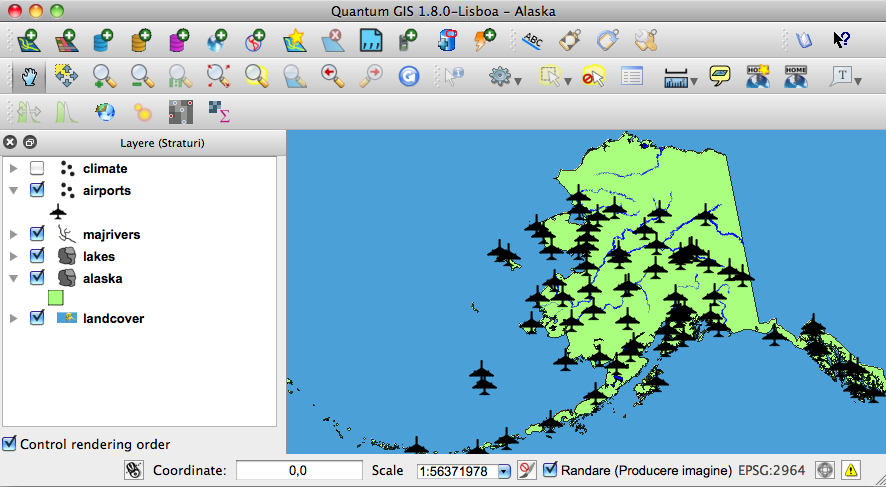Click the What's This help cursor icon
This screenshot has width=886, height=487.
[x=841, y=40]
